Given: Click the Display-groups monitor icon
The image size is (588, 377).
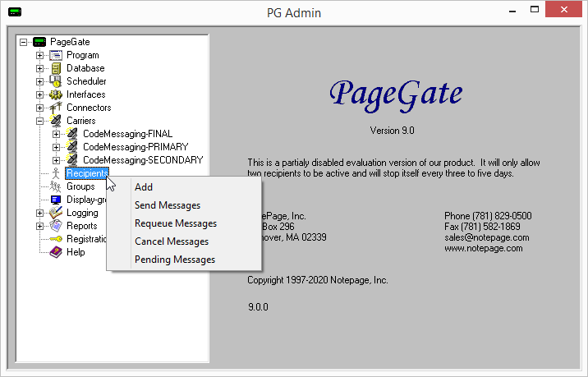Looking at the screenshot, I should pos(56,200).
